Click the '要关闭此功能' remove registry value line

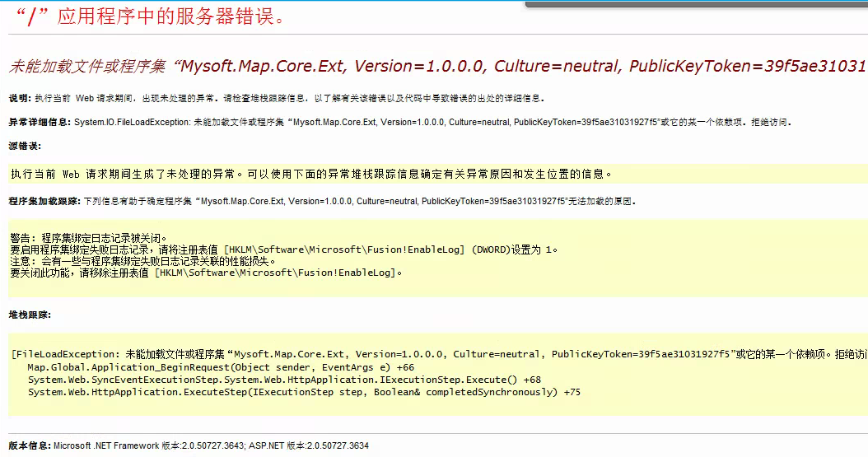pos(206,273)
